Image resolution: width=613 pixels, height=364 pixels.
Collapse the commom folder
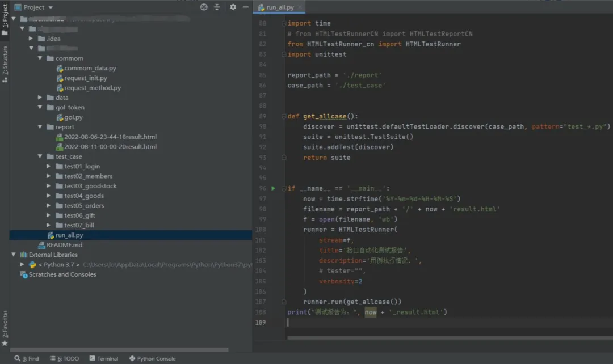coord(40,58)
